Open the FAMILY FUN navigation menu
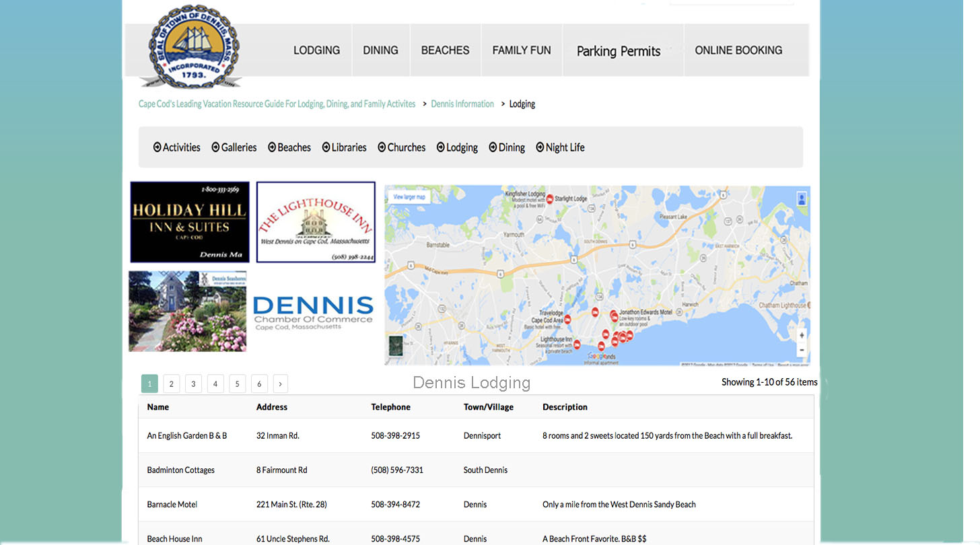 click(x=522, y=50)
